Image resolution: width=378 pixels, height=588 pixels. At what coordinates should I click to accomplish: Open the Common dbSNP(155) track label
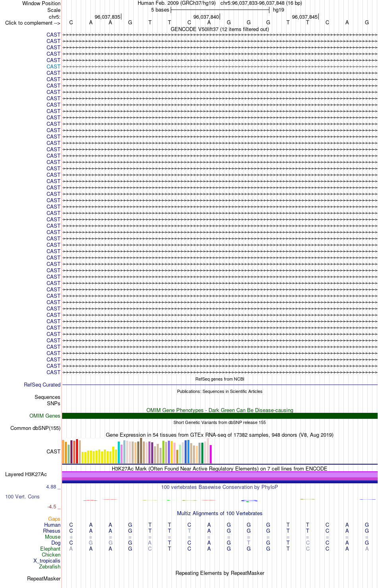pyautogui.click(x=35, y=428)
